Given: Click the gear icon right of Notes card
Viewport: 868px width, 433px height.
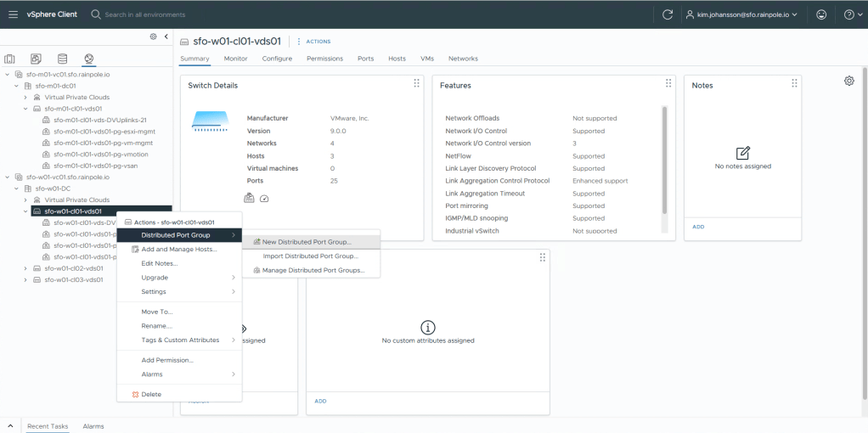Looking at the screenshot, I should tap(848, 81).
